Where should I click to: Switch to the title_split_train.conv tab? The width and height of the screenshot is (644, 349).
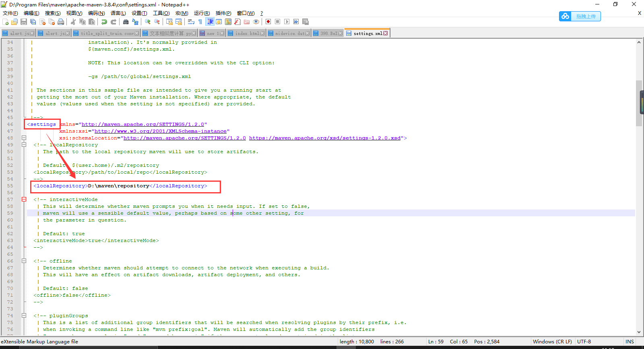[106, 33]
